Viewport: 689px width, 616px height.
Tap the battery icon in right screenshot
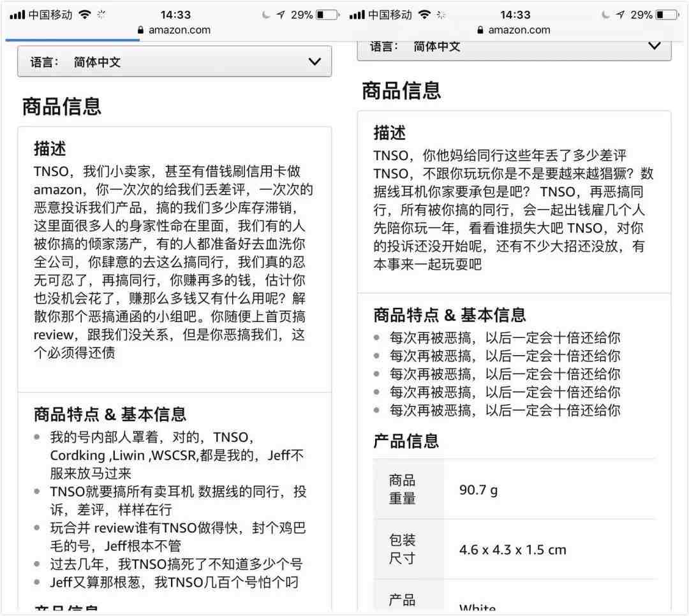click(x=667, y=15)
